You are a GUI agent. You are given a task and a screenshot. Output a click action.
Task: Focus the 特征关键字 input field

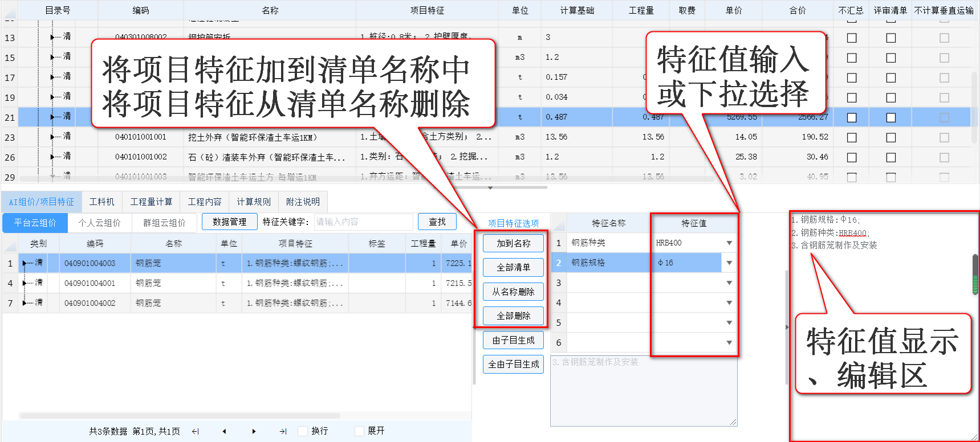point(363,222)
